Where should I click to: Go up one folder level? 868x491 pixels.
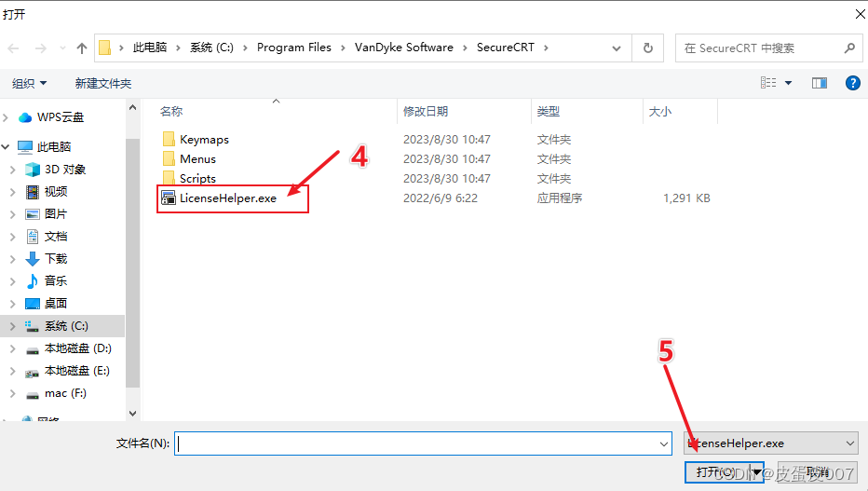[82, 48]
